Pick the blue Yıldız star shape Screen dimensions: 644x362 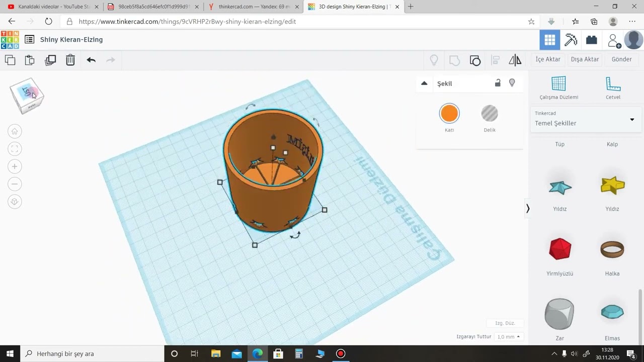click(560, 188)
